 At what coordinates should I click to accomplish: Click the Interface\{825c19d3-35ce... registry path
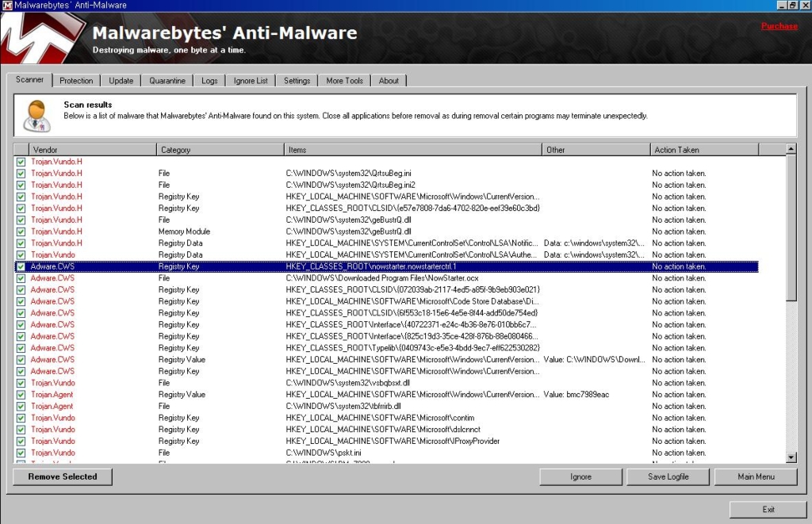412,337
